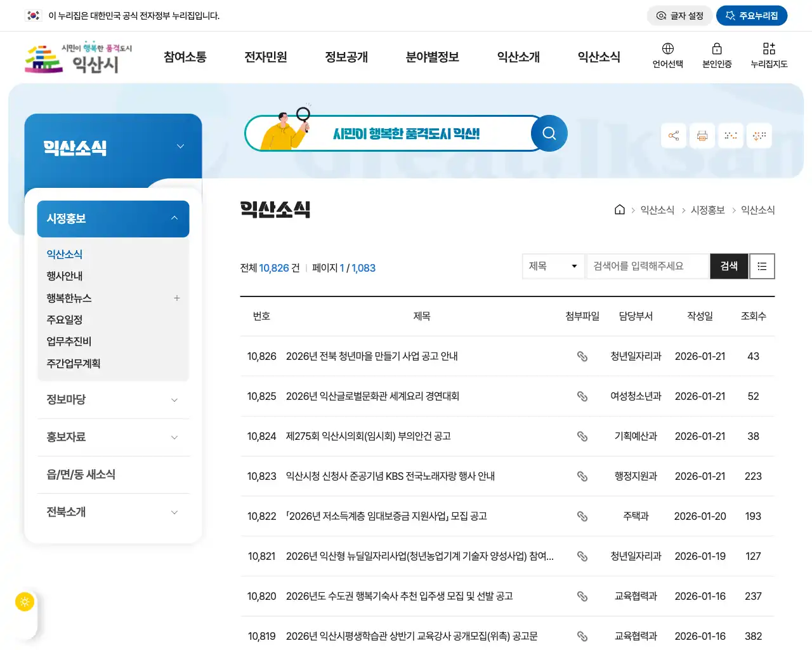Open the QR code icon
812x650 pixels.
pyautogui.click(x=730, y=135)
